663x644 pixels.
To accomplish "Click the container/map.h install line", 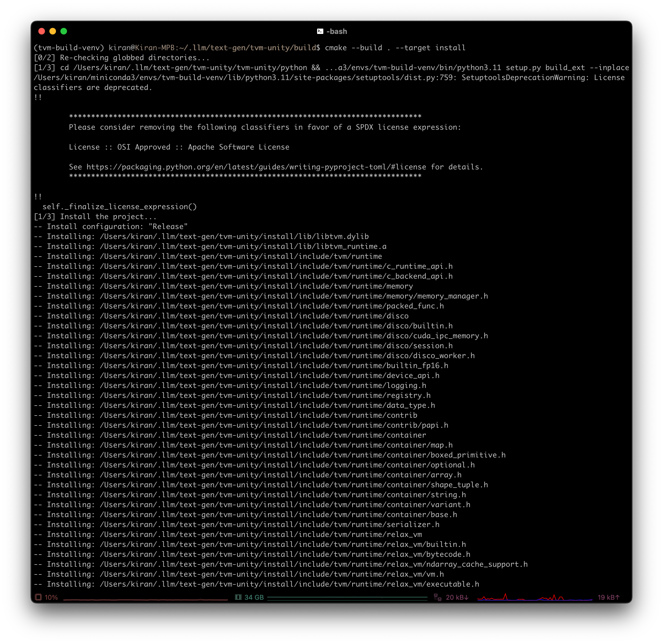I will pos(243,445).
